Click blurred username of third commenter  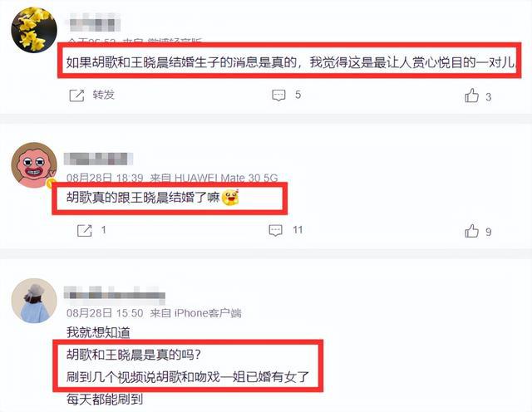[115, 295]
